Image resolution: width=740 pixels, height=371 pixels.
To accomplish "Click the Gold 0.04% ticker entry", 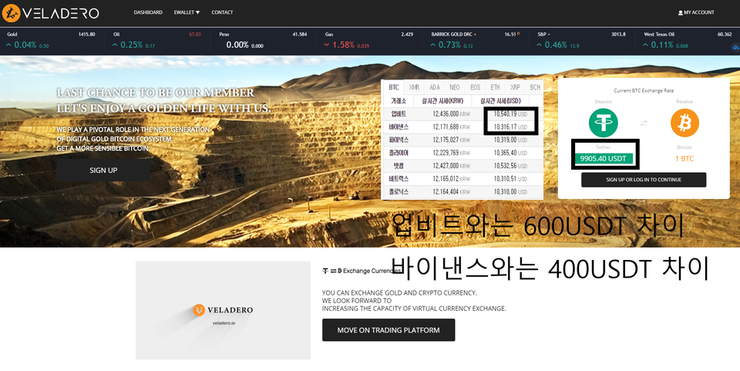I will point(51,41).
